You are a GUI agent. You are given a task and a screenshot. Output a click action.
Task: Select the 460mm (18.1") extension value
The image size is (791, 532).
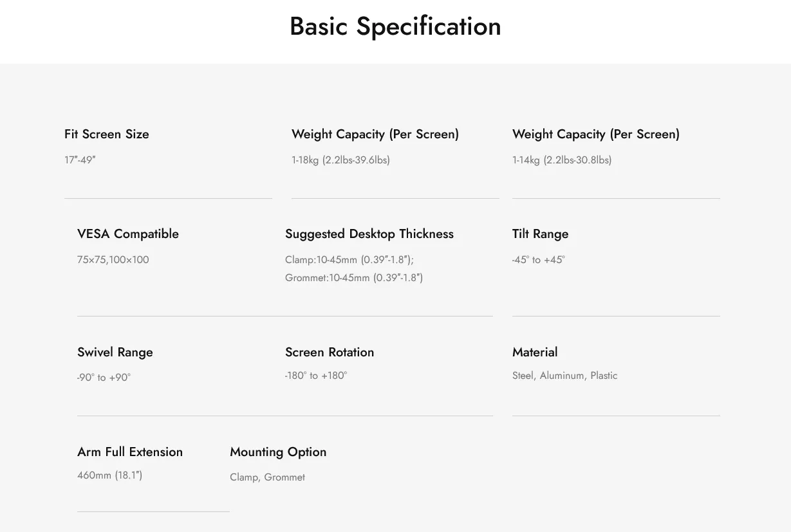pos(110,475)
